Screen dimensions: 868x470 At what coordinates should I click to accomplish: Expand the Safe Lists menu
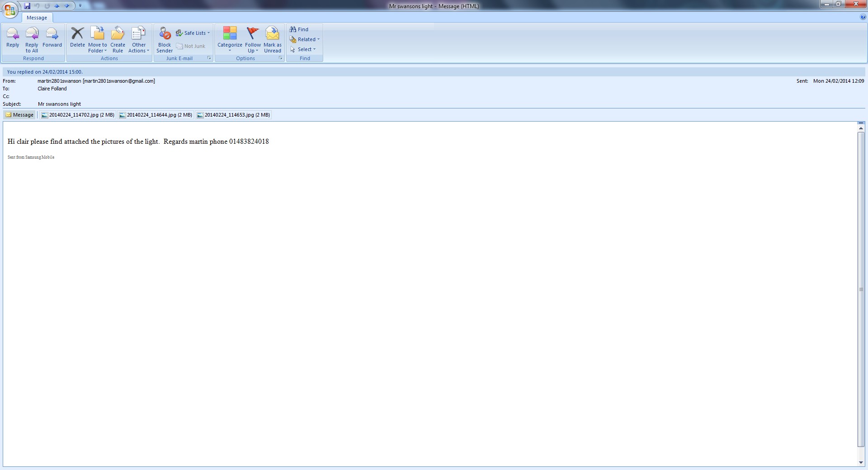pos(193,33)
